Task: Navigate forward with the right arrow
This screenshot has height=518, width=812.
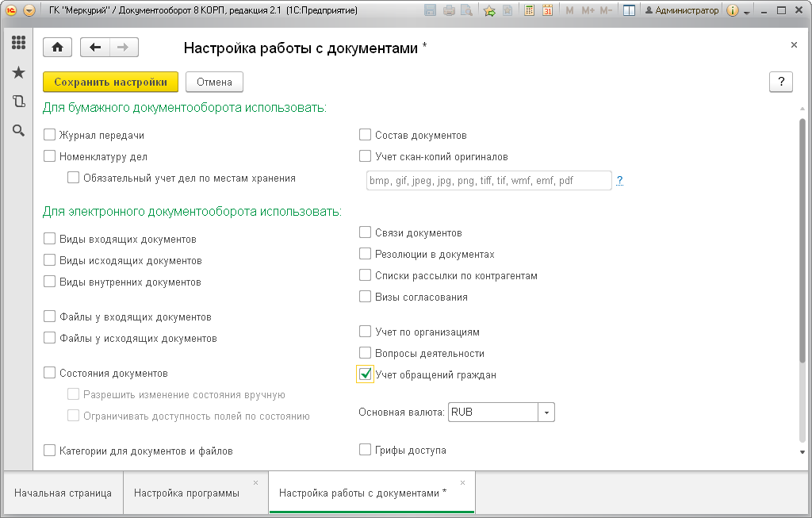Action: pos(123,48)
